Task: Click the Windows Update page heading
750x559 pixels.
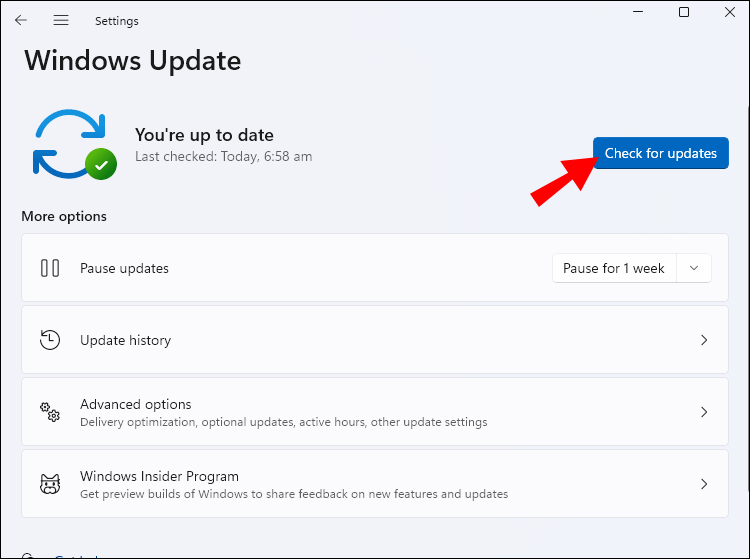Action: (132, 61)
